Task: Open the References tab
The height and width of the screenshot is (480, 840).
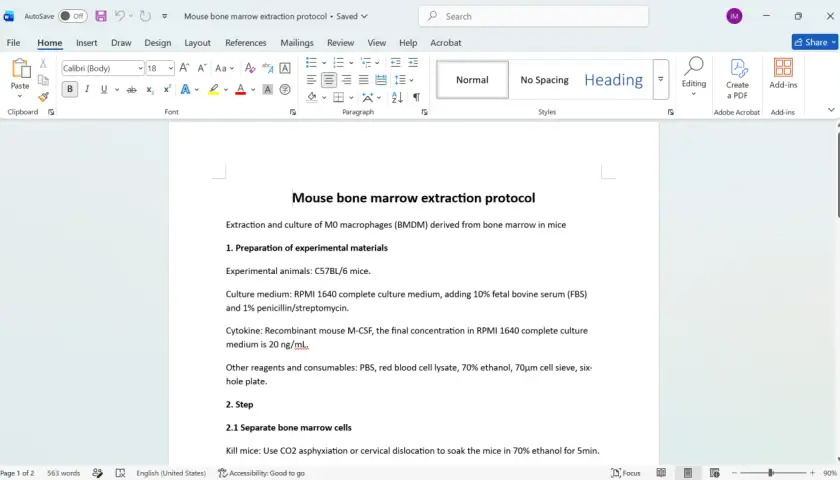Action: coord(245,43)
